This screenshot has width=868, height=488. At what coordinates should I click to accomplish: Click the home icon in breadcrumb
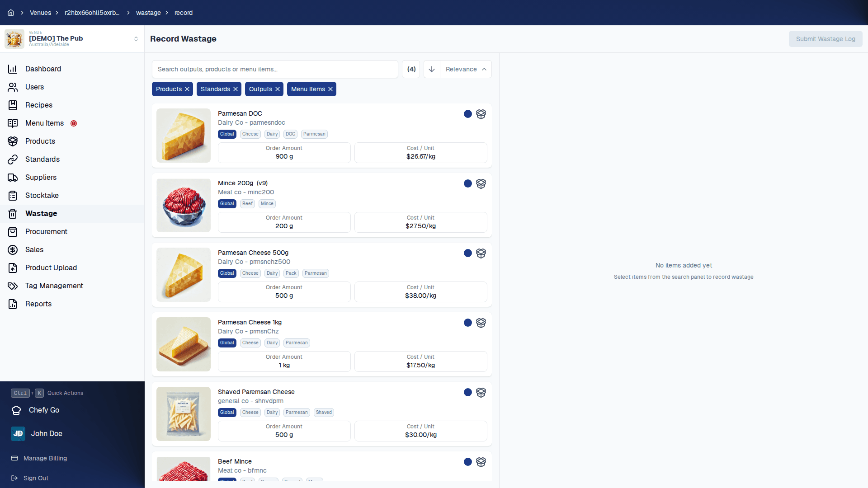pos(11,13)
